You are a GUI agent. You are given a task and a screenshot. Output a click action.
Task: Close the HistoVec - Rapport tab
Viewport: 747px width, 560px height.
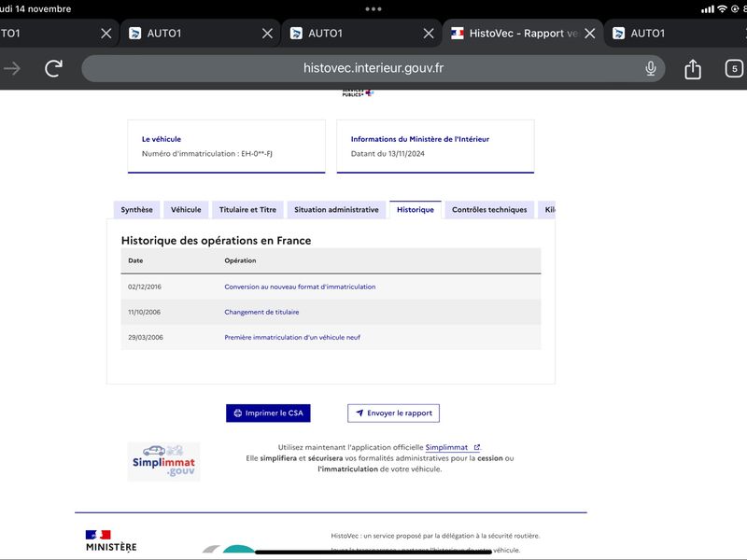[x=590, y=34]
